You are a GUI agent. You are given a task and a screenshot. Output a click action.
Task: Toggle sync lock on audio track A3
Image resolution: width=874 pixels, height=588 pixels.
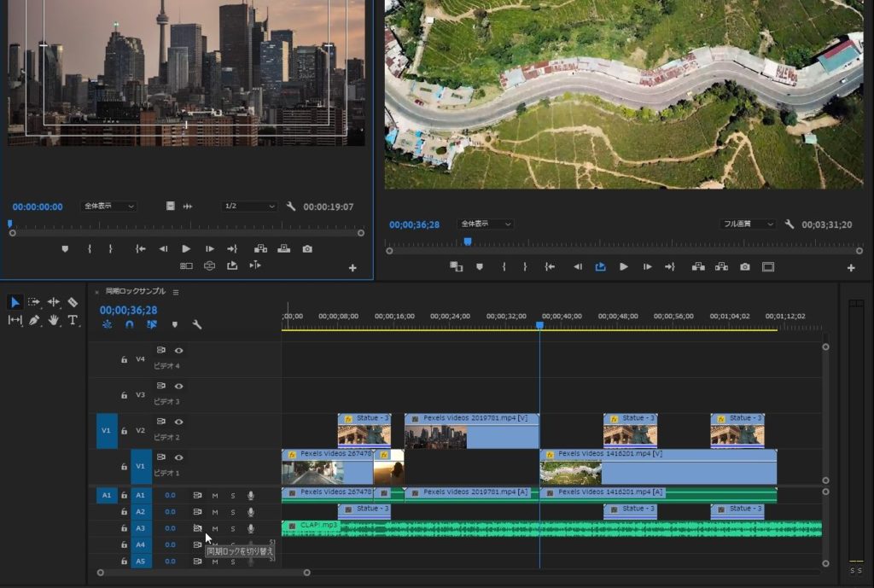pos(197,528)
